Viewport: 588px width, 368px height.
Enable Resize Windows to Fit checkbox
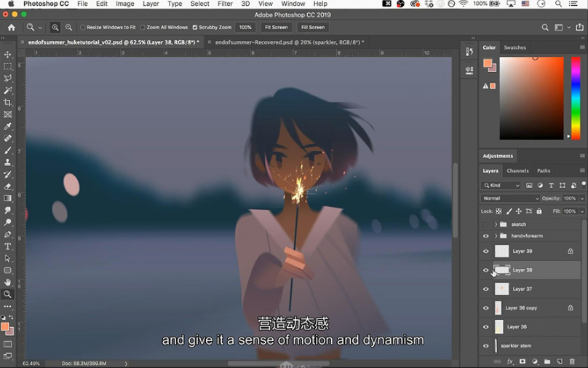[83, 28]
